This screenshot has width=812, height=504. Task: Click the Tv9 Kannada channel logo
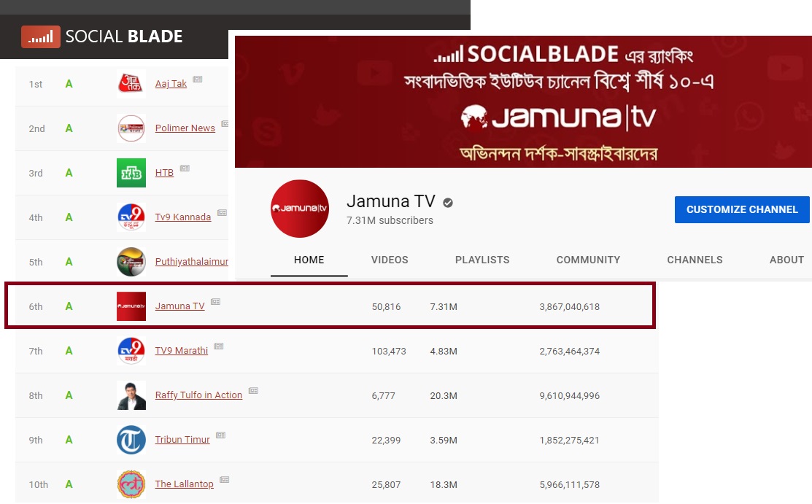pos(131,217)
